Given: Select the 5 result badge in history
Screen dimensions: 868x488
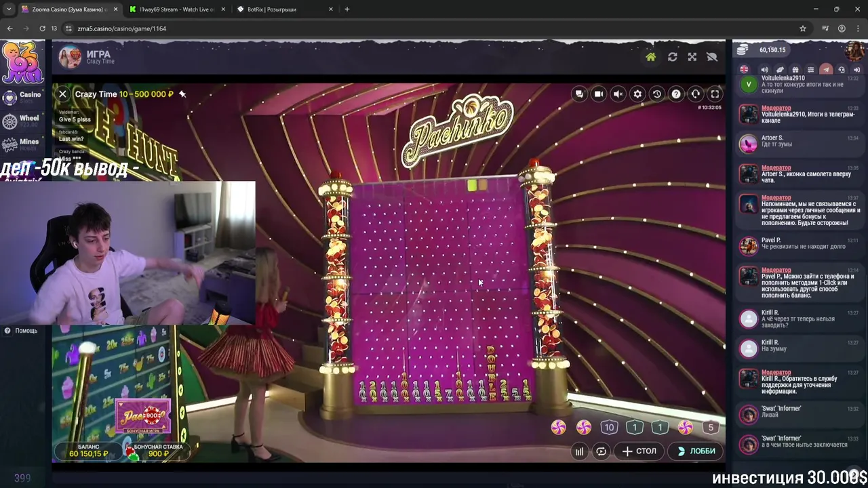Looking at the screenshot, I should (x=711, y=427).
